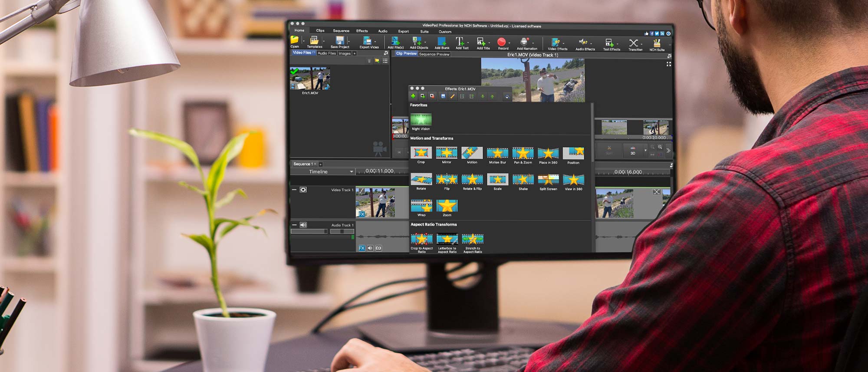Delete selected item with bin trash icon
Screen dimensions: 868x372
(x=369, y=61)
